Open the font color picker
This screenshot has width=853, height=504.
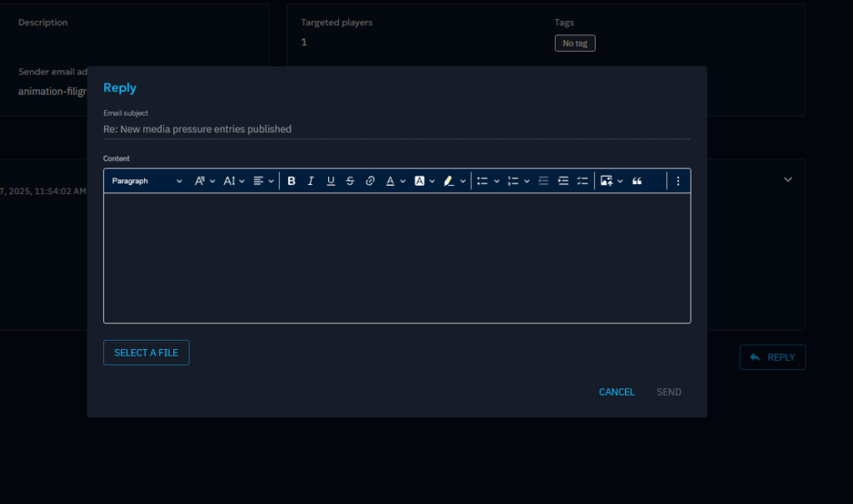tap(395, 181)
